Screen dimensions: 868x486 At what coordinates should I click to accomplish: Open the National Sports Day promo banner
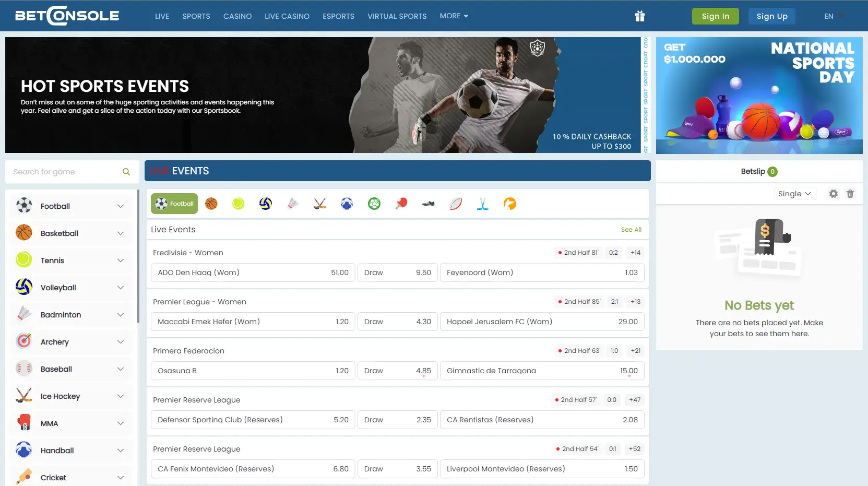tap(759, 96)
